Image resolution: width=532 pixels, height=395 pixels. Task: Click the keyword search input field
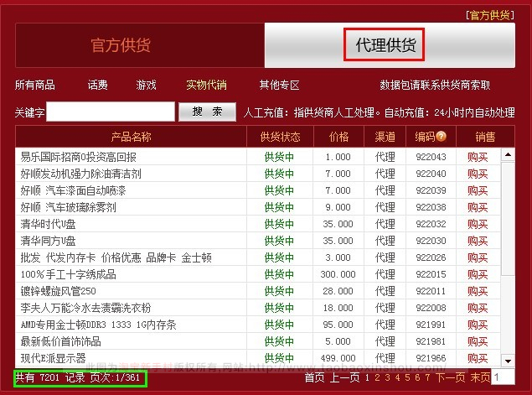(111, 112)
